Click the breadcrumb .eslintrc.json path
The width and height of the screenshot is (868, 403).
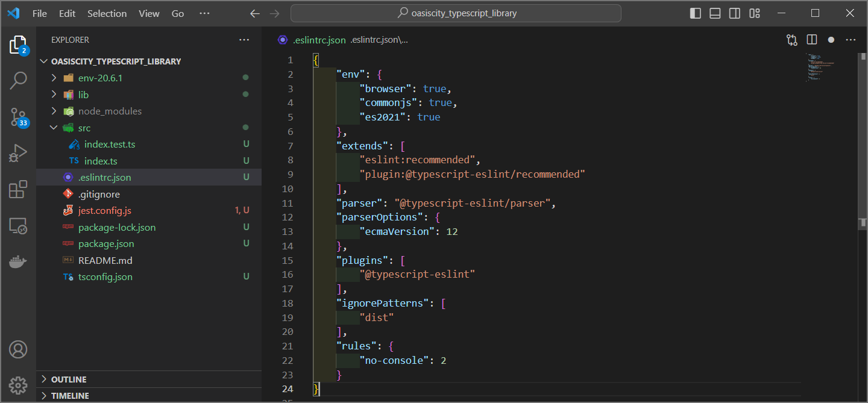(379, 40)
